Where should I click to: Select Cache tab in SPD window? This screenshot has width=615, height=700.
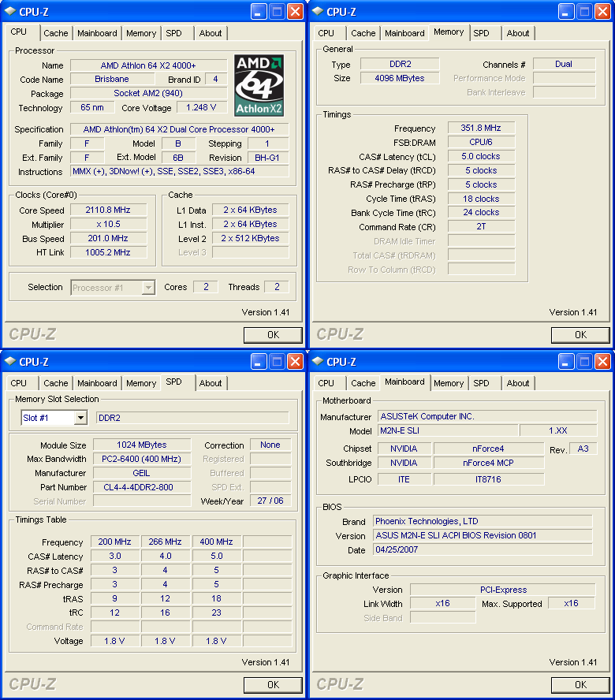(x=56, y=383)
